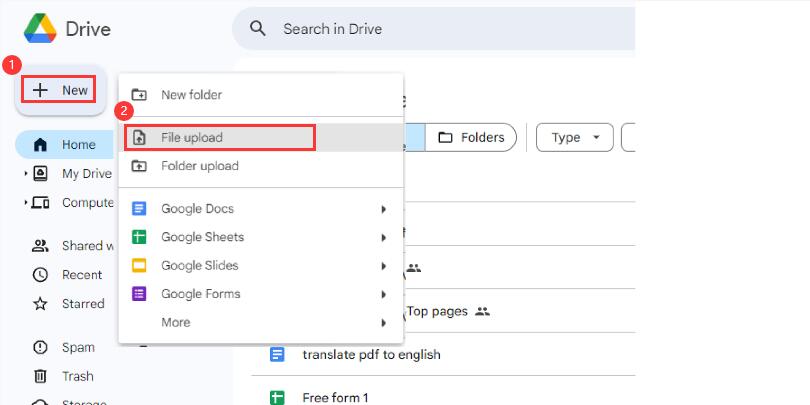Click the 'Top pages' file name
810x405 pixels.
[437, 311]
